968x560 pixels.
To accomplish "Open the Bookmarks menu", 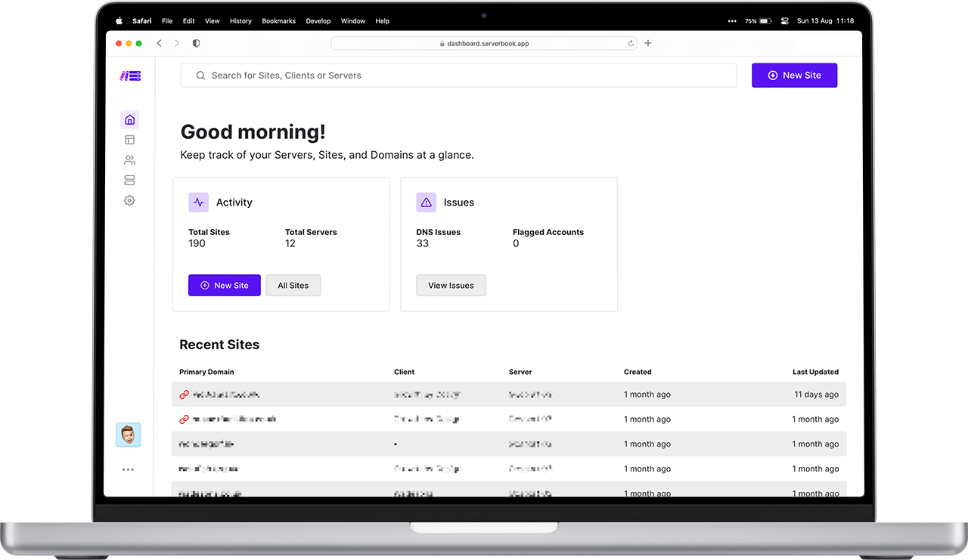I will click(x=278, y=21).
